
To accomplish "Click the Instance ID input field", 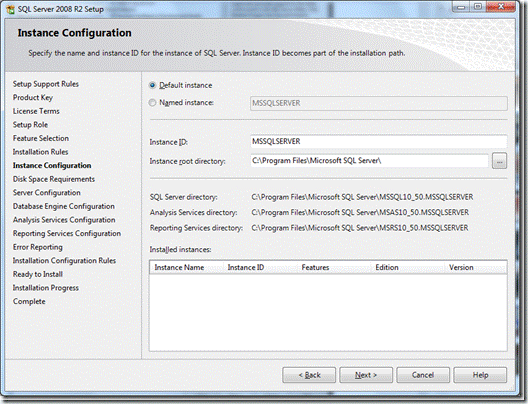I will click(378, 141).
